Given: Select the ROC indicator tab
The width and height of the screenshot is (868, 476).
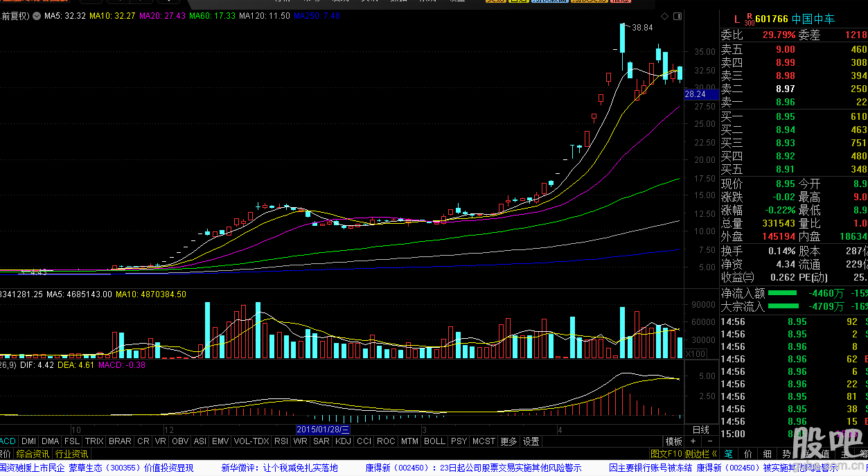Looking at the screenshot, I should 386,441.
